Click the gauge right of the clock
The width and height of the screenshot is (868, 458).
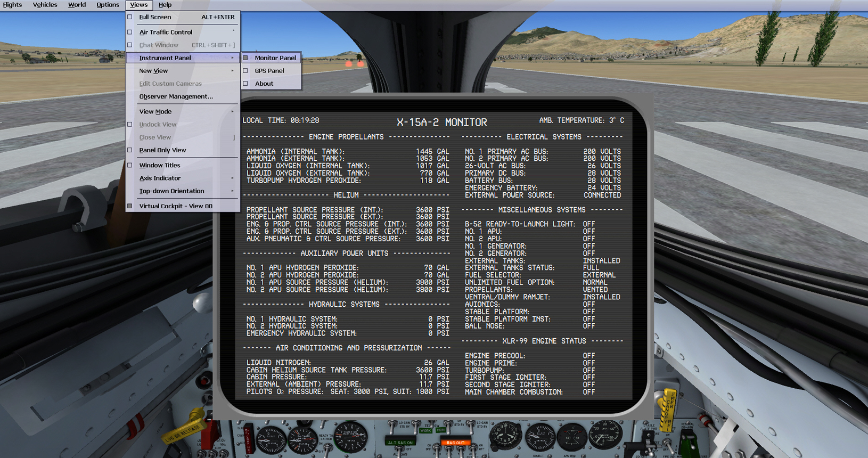click(x=539, y=437)
